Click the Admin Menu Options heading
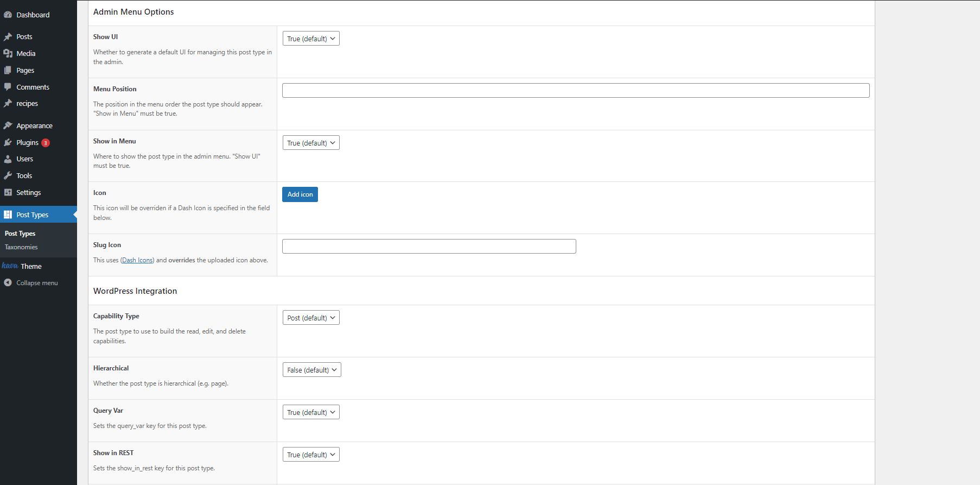Viewport: 980px width, 485px height. (133, 12)
